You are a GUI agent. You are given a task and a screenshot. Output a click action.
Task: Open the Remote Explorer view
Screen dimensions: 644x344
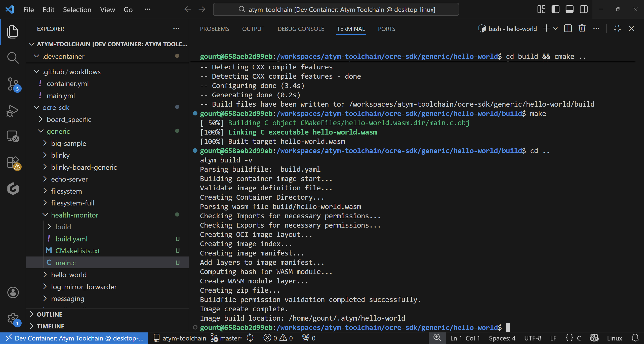coord(13,136)
